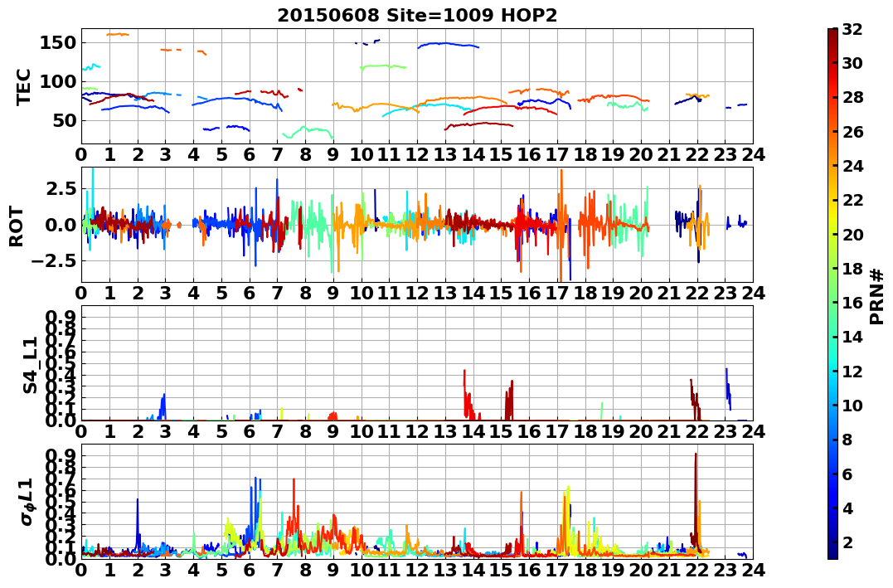Click hour 6 tick below σφL1 panel
Viewport: 893px width, 588px height.
click(x=250, y=570)
